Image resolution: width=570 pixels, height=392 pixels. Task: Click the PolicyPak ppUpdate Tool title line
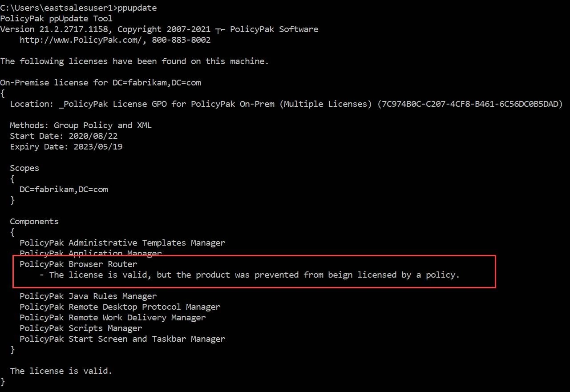pos(56,19)
